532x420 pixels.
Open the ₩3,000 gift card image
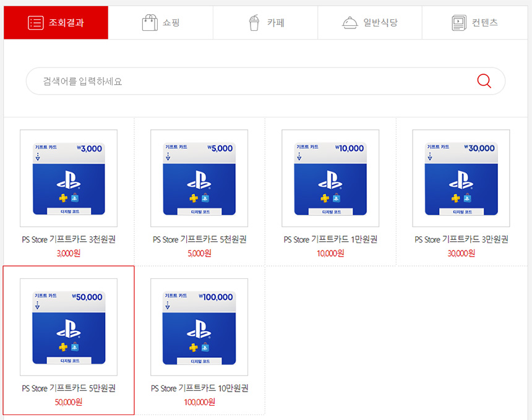69,178
